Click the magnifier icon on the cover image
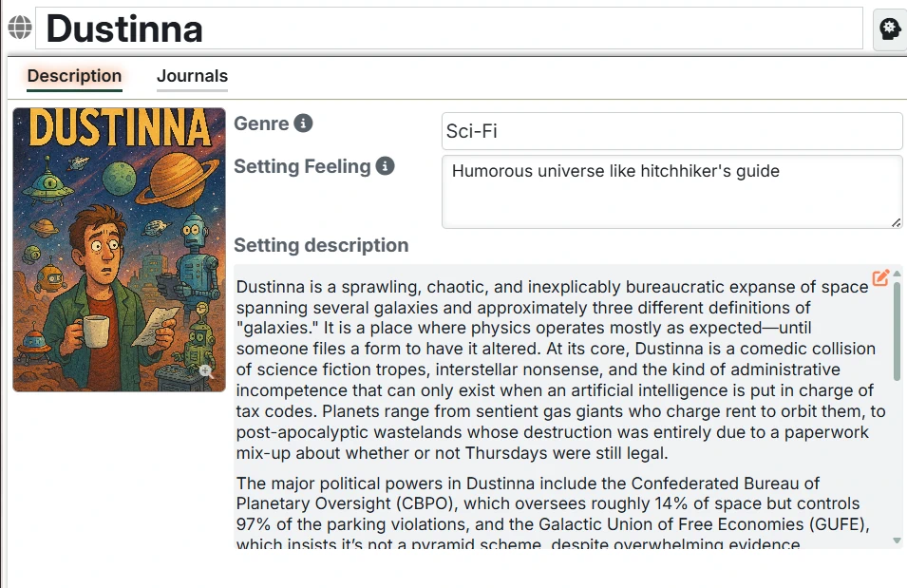Viewport: 907px width, 588px height. pyautogui.click(x=206, y=371)
